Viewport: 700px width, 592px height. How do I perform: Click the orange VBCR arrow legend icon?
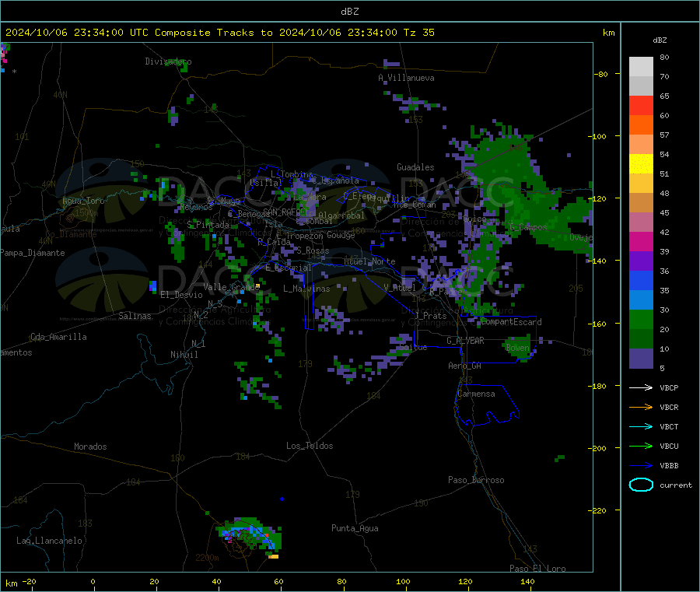641,407
